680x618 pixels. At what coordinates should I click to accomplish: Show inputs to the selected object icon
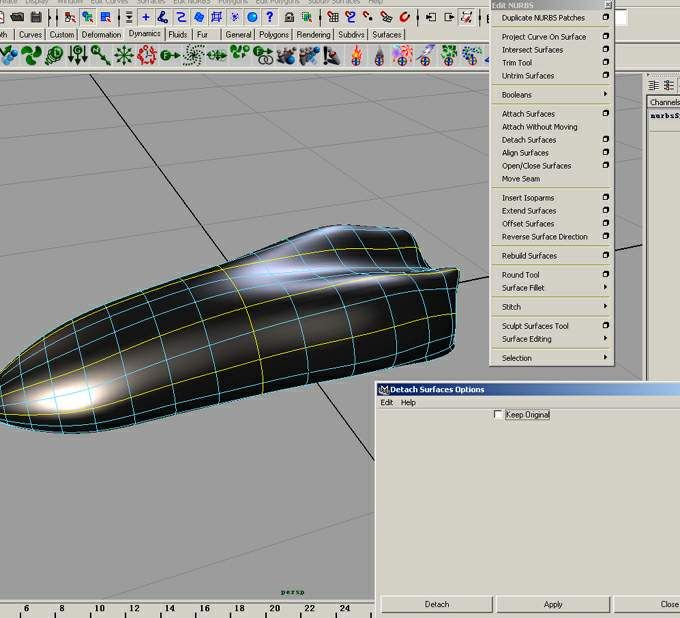[x=431, y=17]
